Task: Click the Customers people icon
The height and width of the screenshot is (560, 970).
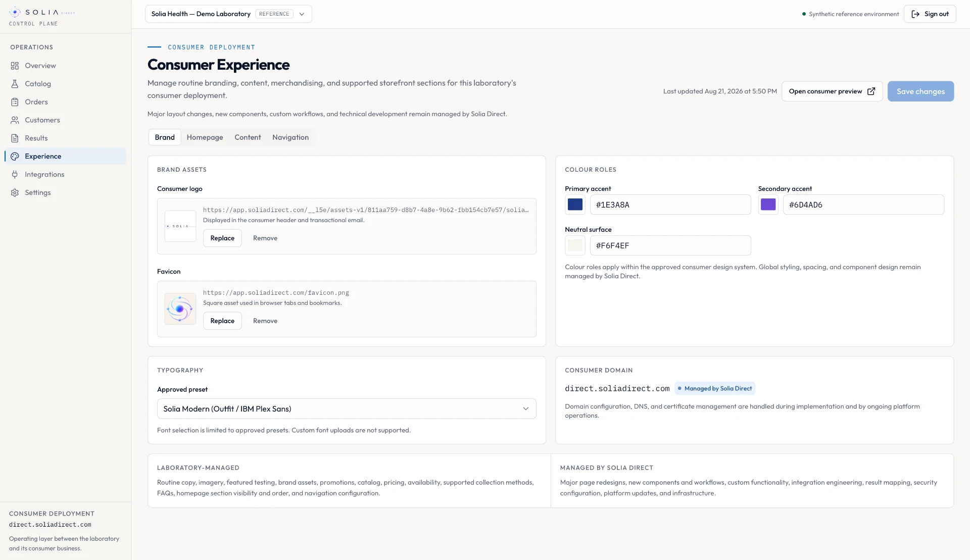Action: (x=15, y=120)
